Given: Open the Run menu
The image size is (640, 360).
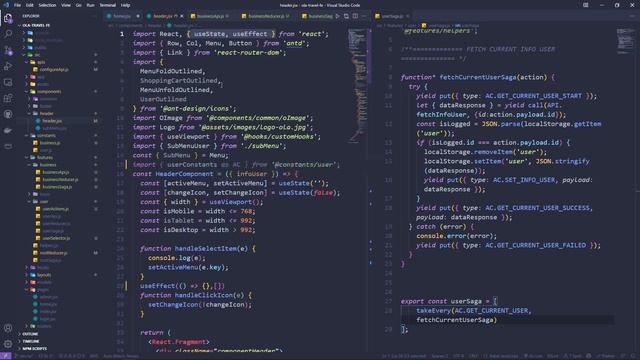Looking at the screenshot, I should 91,5.
